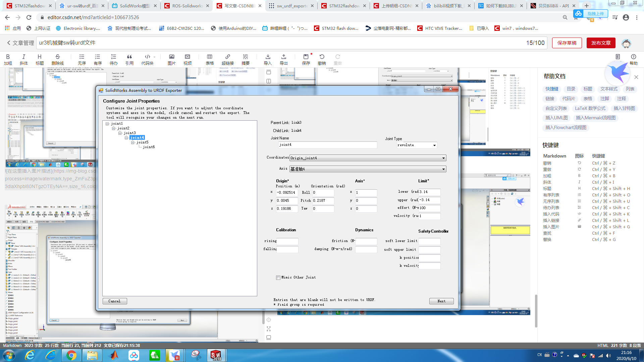Click the Next button in URDF Exporter
Image resolution: width=644 pixels, height=362 pixels.
pos(441,301)
